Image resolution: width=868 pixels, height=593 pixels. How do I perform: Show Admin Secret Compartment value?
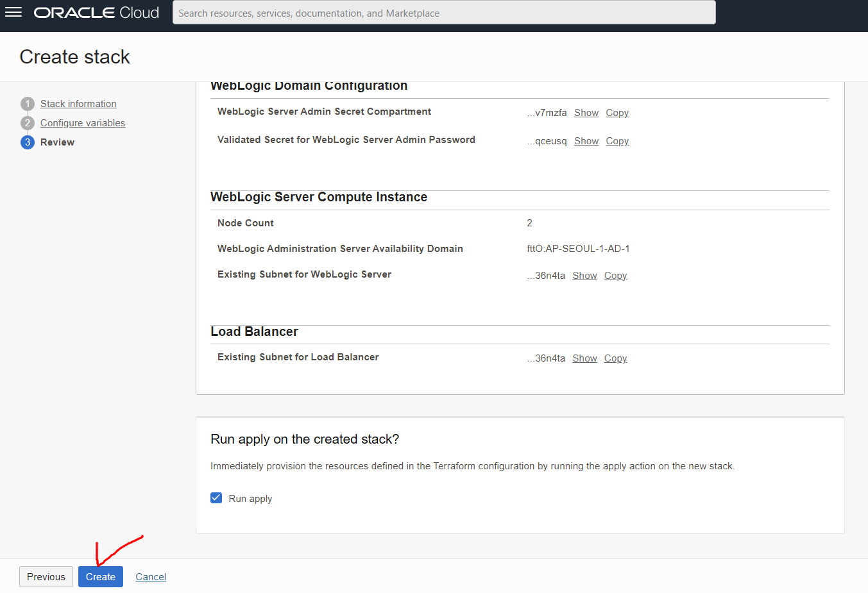click(x=586, y=113)
